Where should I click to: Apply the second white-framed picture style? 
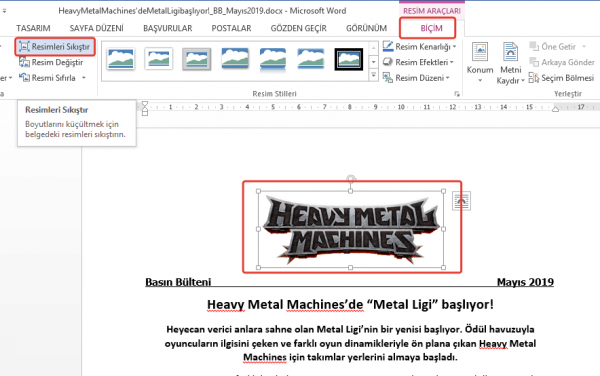point(159,59)
